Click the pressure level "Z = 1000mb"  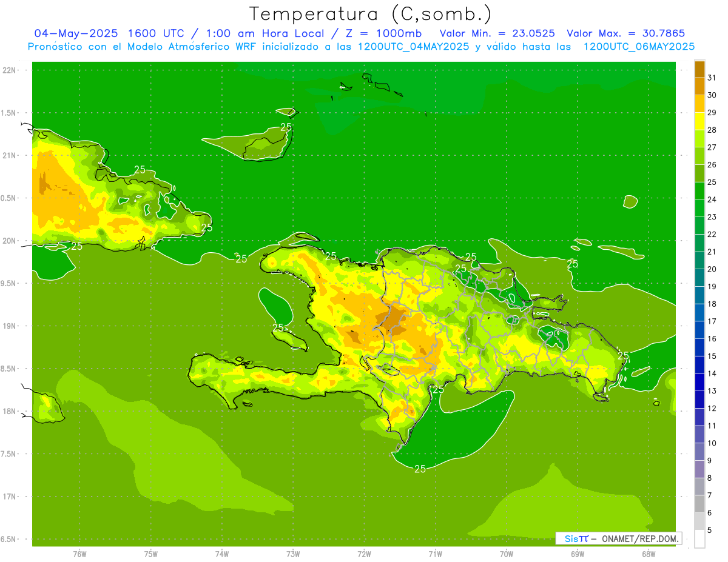pyautogui.click(x=383, y=33)
